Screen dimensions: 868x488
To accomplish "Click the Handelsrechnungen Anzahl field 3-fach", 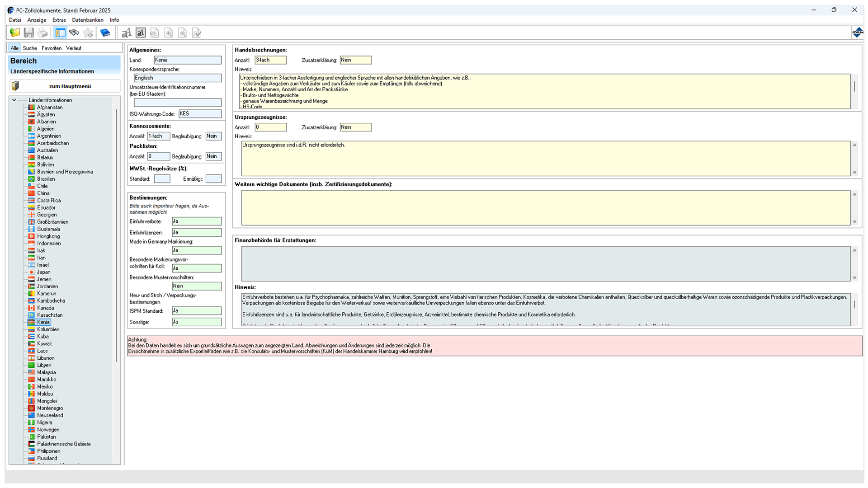I will 270,60.
